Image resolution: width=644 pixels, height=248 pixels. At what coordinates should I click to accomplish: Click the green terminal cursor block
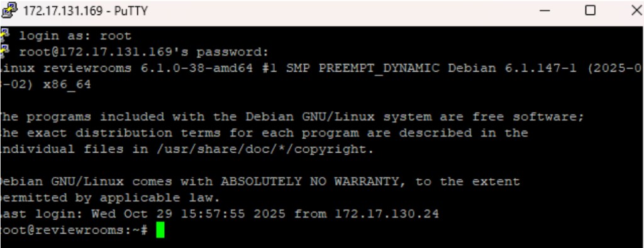pos(160,230)
